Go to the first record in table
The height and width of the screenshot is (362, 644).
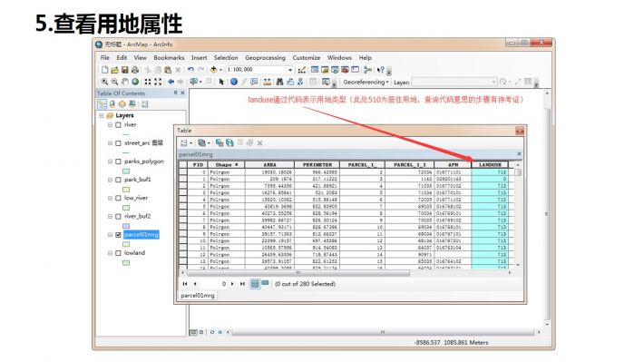point(185,284)
